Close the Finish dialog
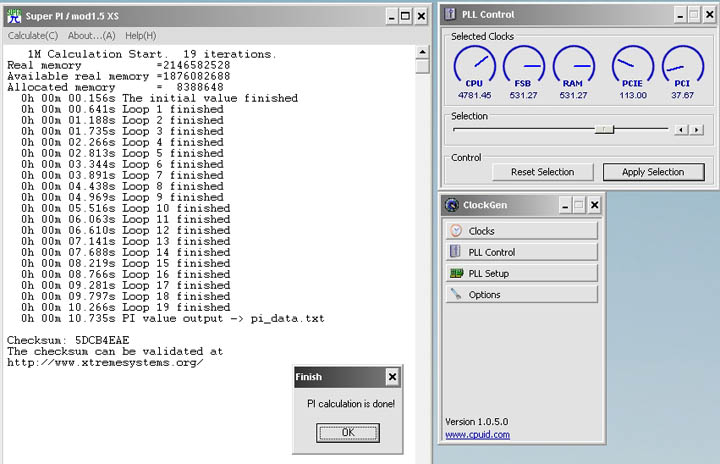The height and width of the screenshot is (464, 720). pyautogui.click(x=392, y=377)
